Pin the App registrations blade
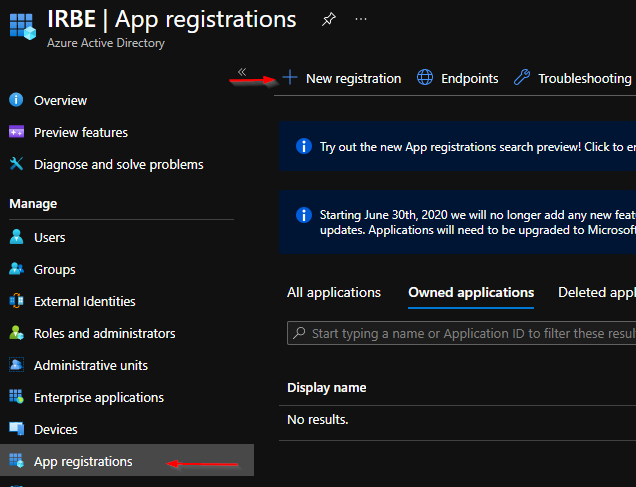The height and width of the screenshot is (487, 636). tap(329, 19)
